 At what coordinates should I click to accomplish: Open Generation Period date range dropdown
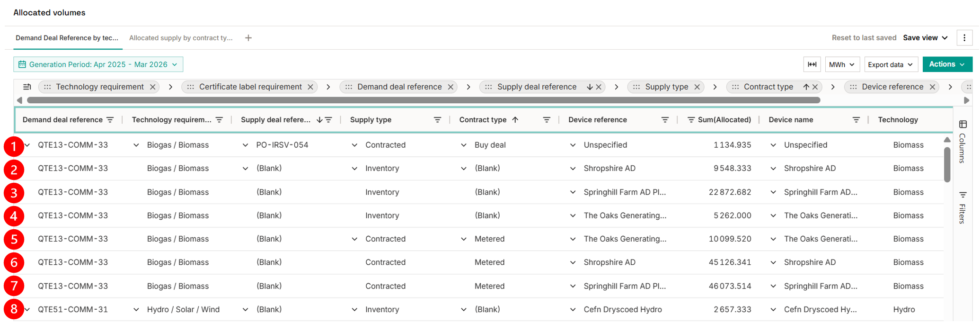point(98,64)
